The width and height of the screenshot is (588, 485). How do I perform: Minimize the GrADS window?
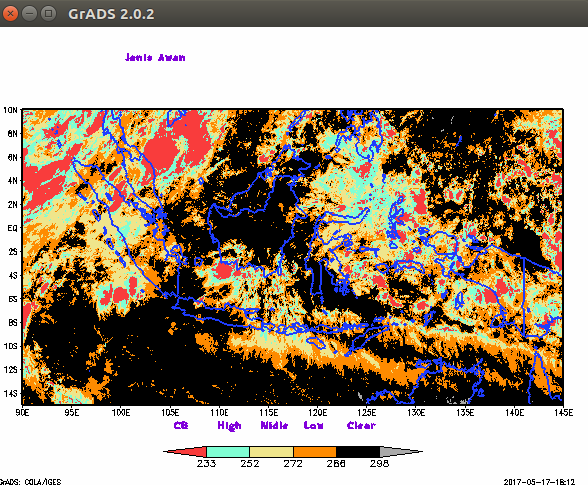30,14
